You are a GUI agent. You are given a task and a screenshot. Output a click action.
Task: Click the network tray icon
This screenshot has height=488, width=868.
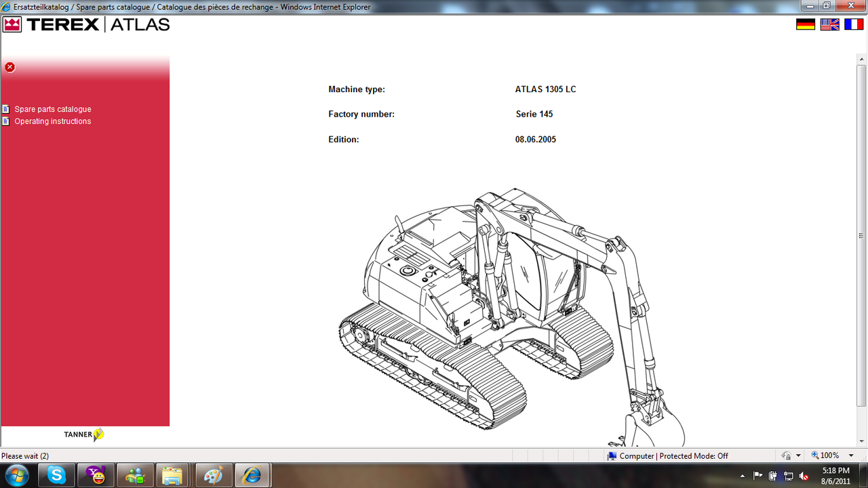788,476
